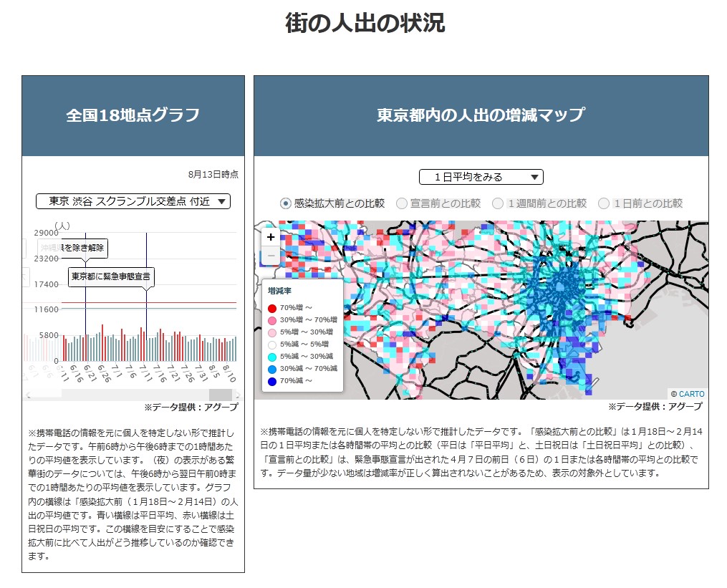The image size is (727, 588).
Task: Click the red 70%増 legend dot
Action: tap(272, 308)
